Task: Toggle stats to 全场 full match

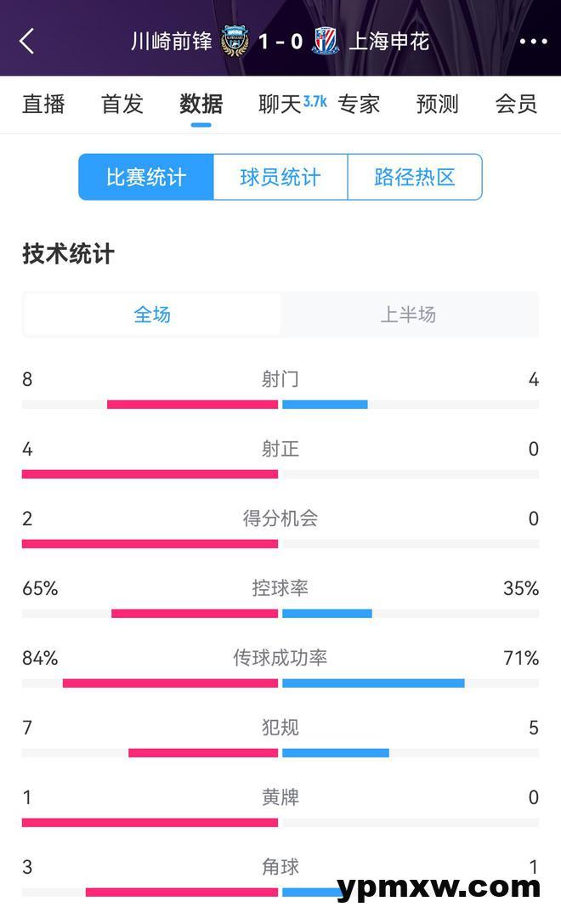Action: [153, 315]
